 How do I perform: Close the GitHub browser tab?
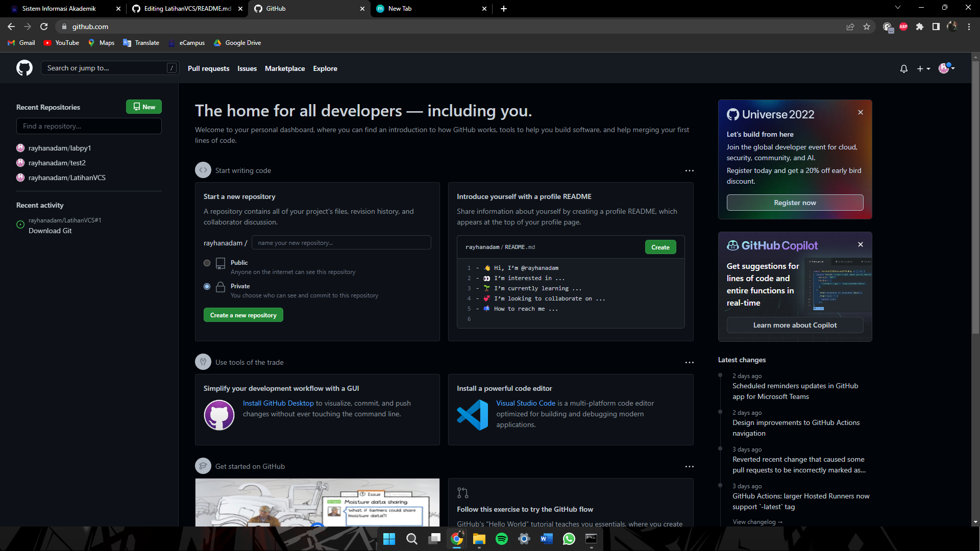[x=362, y=9]
